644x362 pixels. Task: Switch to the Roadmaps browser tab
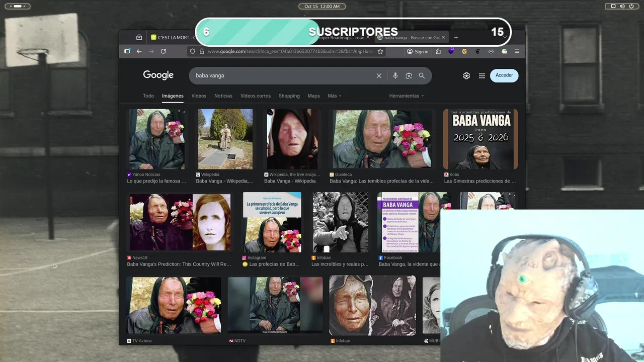pos(342,37)
